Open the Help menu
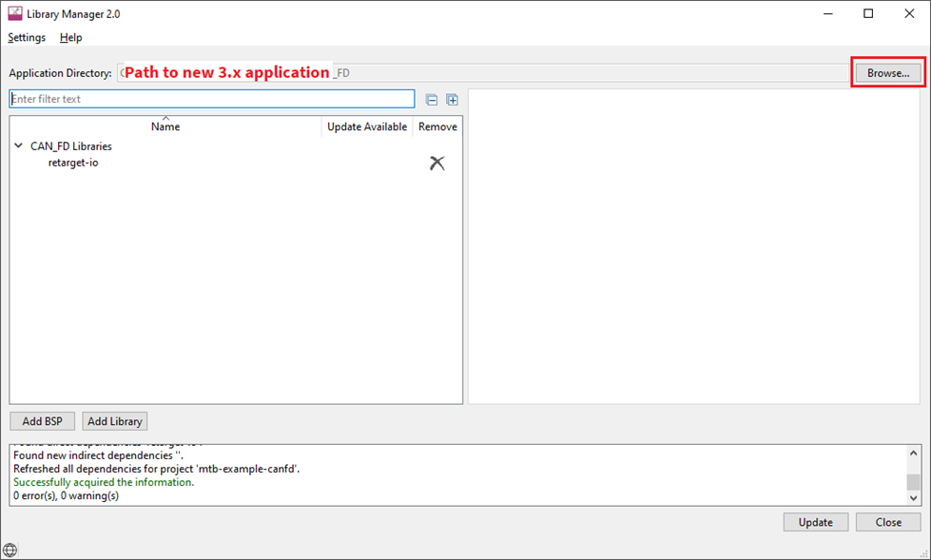The image size is (931, 560). tap(70, 37)
